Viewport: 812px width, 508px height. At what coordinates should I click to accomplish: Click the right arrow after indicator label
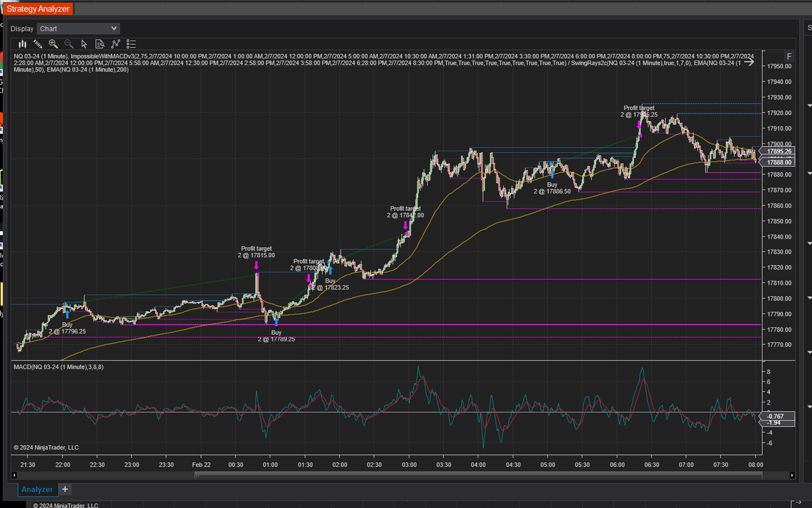748,62
